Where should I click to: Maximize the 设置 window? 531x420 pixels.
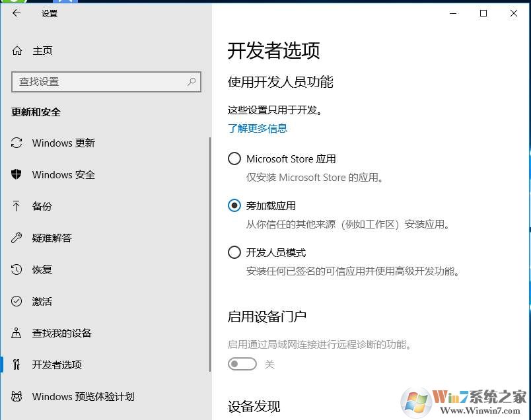483,13
